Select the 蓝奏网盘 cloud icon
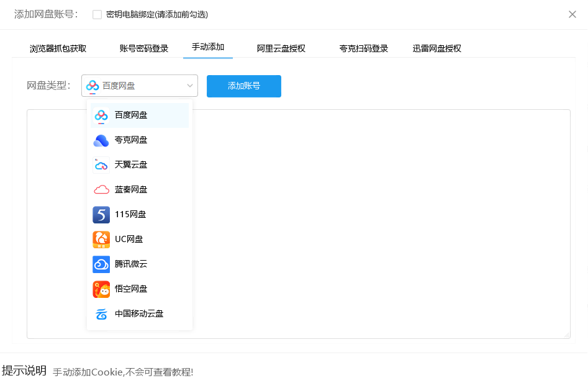This screenshot has width=588, height=391. (101, 189)
